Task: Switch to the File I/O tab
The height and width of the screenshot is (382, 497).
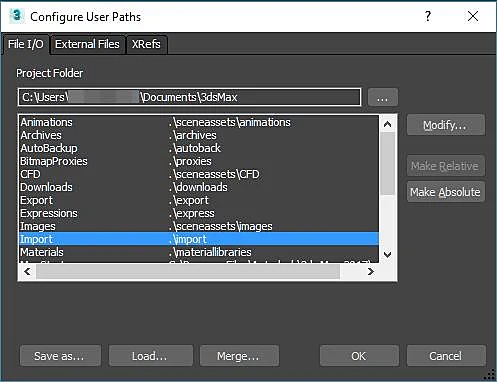Action: point(26,44)
